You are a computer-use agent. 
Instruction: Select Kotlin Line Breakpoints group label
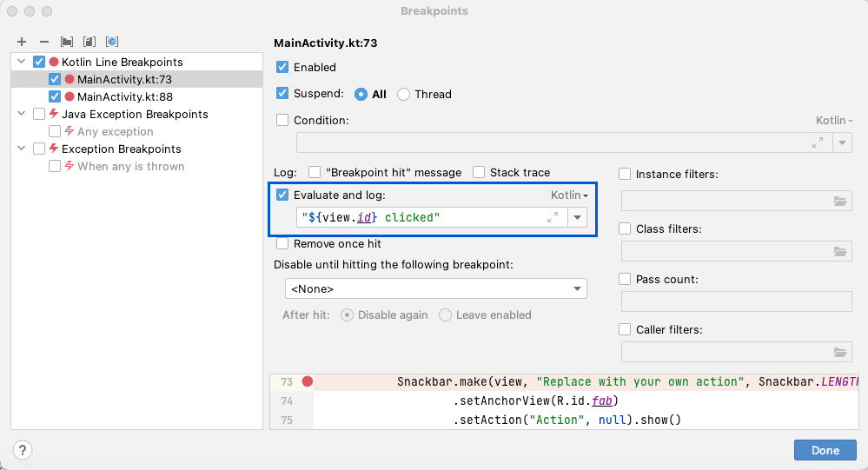pyautogui.click(x=122, y=62)
